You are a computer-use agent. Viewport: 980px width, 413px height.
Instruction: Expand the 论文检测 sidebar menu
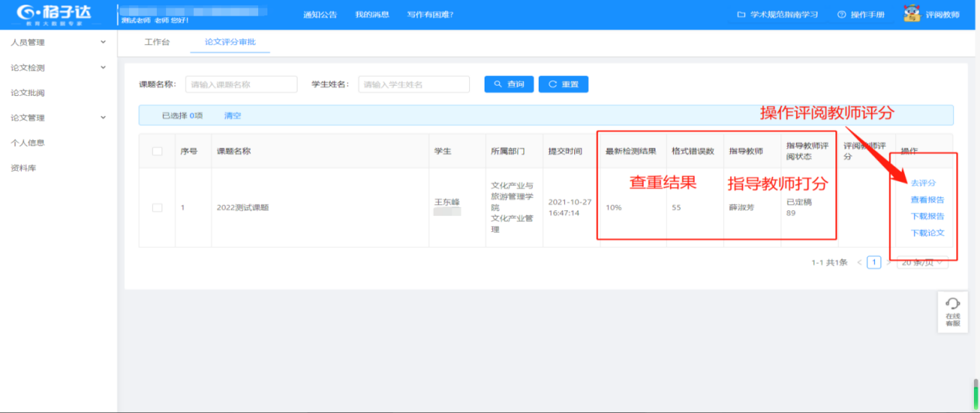(x=58, y=68)
